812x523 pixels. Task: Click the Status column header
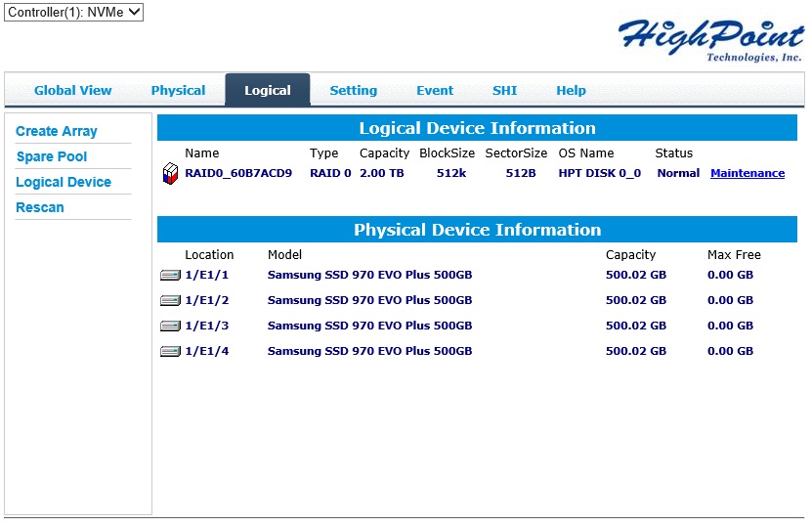click(x=673, y=153)
